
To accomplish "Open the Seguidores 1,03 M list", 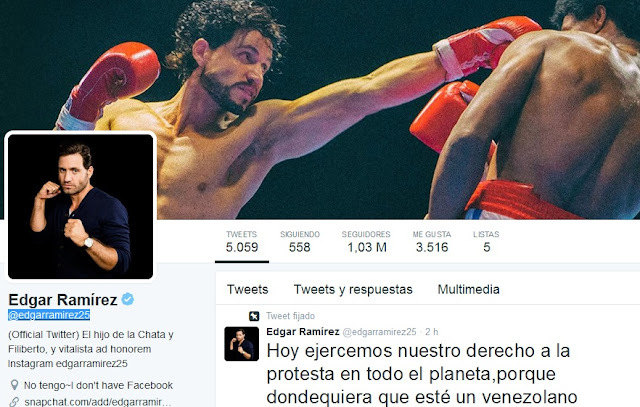I will tap(366, 241).
